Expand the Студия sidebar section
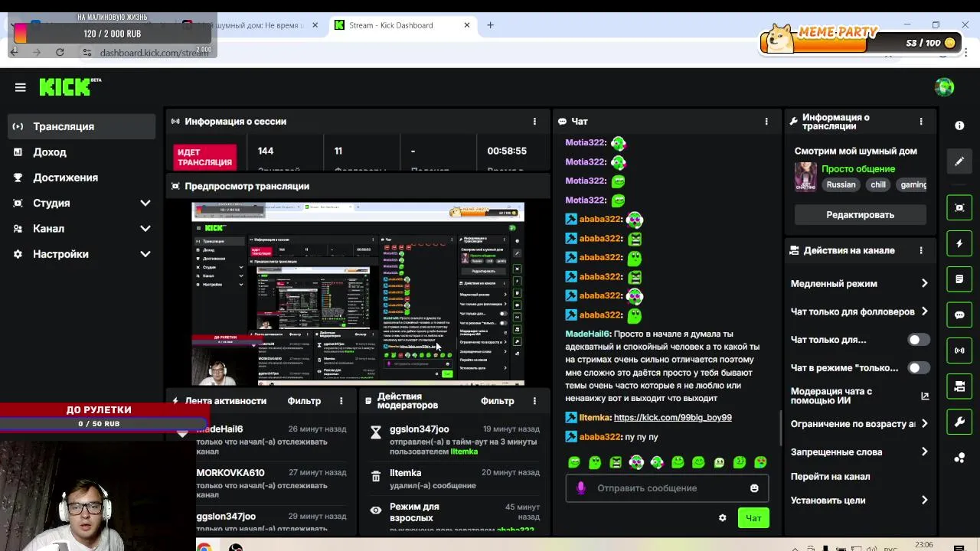The height and width of the screenshot is (551, 980). (83, 203)
